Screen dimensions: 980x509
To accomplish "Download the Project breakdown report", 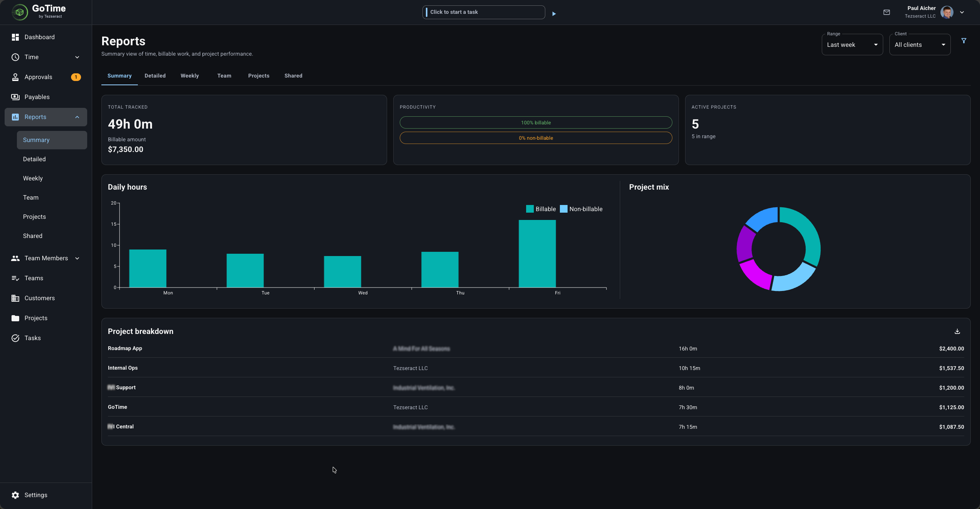I will (957, 331).
